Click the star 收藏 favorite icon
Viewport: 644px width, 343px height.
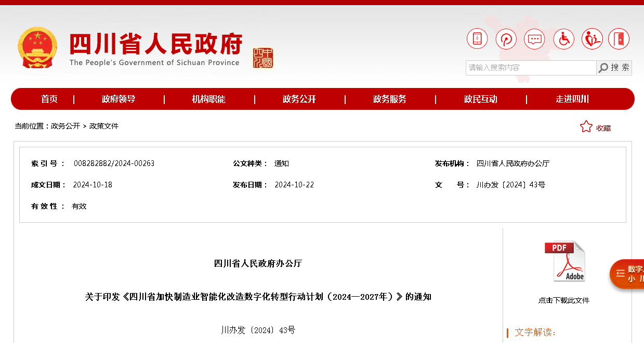coord(586,127)
